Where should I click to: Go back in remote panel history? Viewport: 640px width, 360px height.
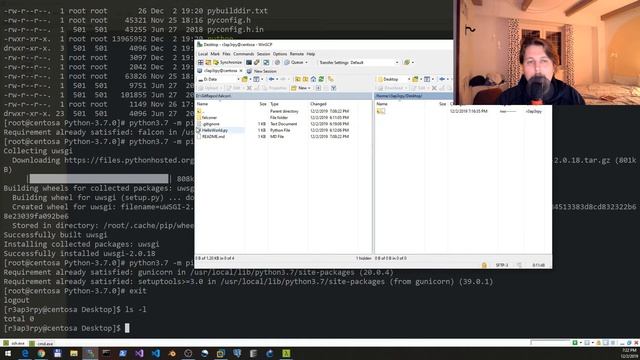442,79
